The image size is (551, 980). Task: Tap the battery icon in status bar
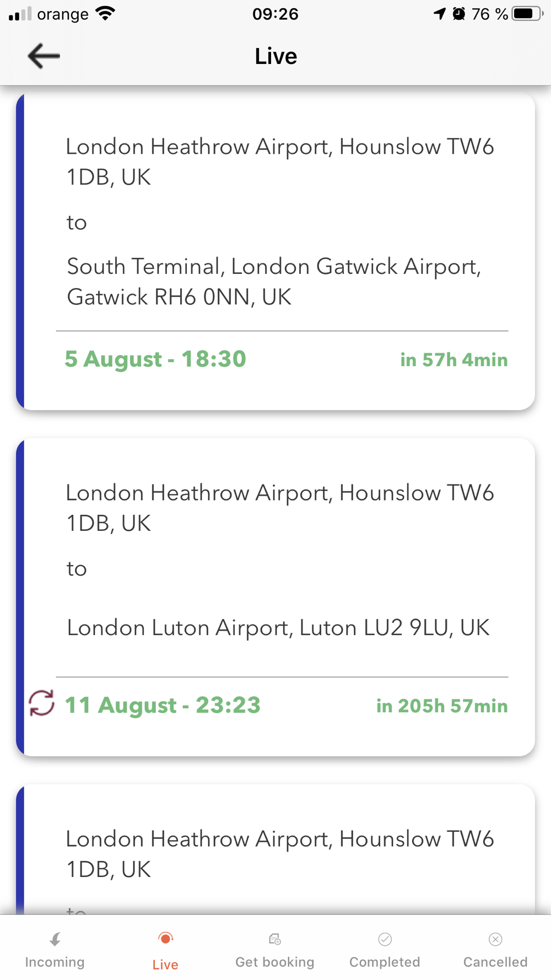coord(526,14)
